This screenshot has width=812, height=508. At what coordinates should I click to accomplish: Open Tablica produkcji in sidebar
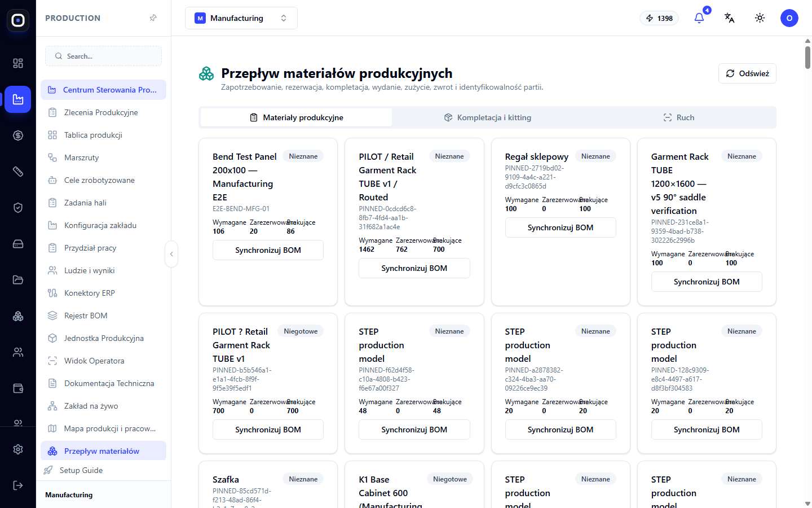(103, 135)
